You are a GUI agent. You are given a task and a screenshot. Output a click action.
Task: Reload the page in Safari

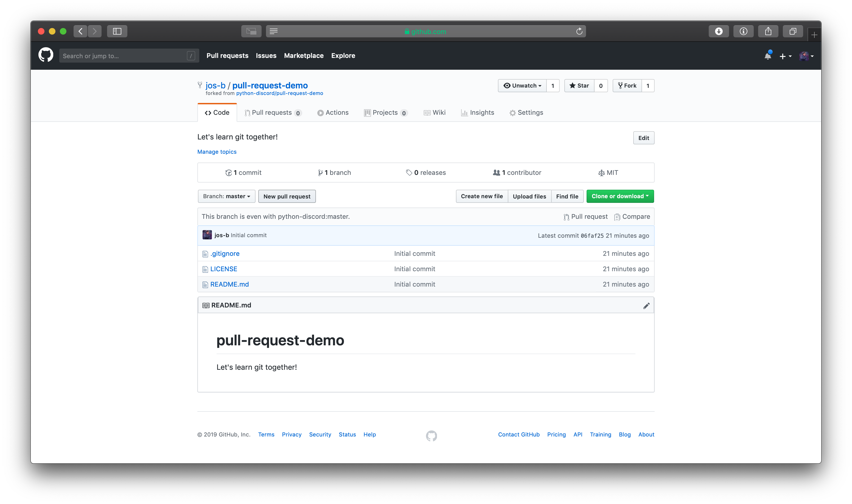(579, 31)
